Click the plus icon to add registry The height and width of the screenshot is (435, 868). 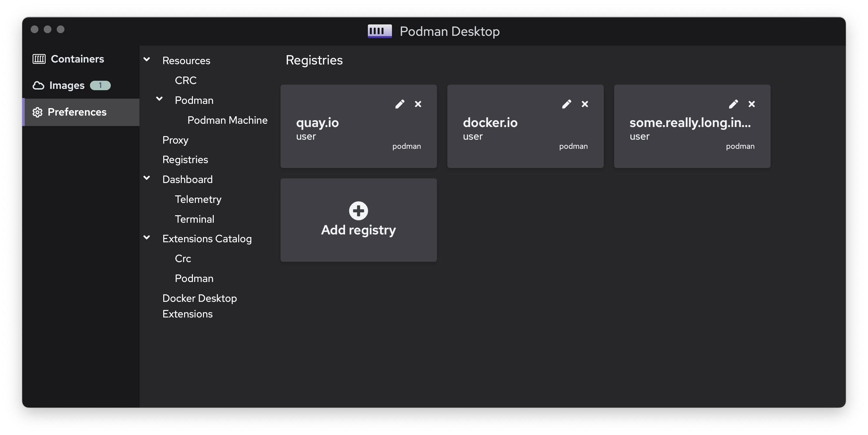358,211
